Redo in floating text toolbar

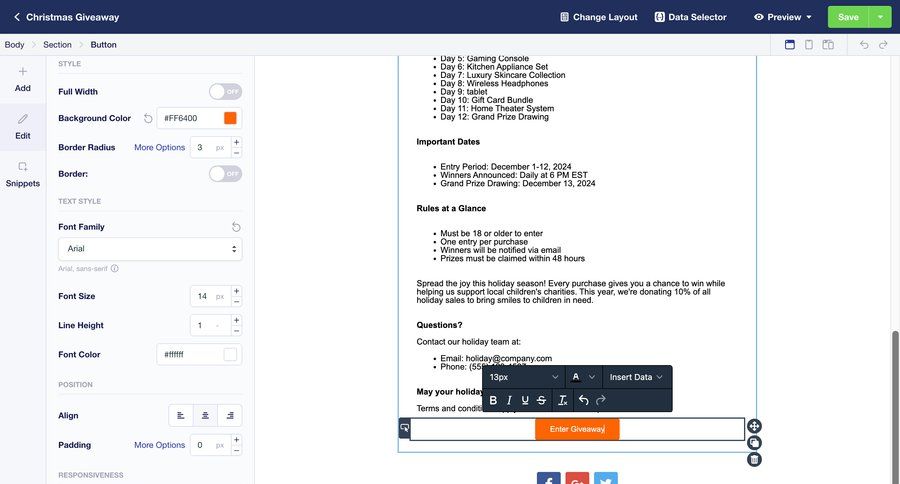(x=601, y=401)
